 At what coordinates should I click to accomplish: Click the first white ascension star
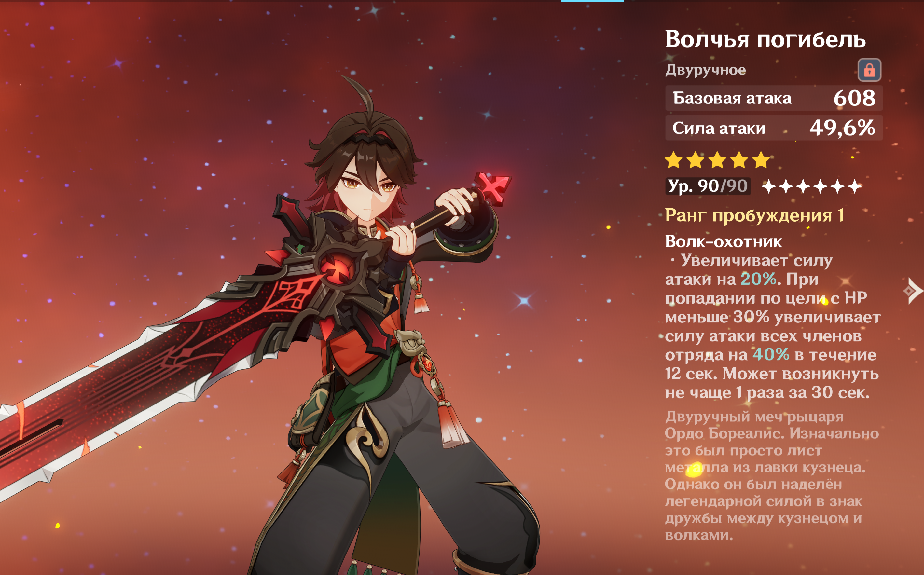[x=769, y=186]
